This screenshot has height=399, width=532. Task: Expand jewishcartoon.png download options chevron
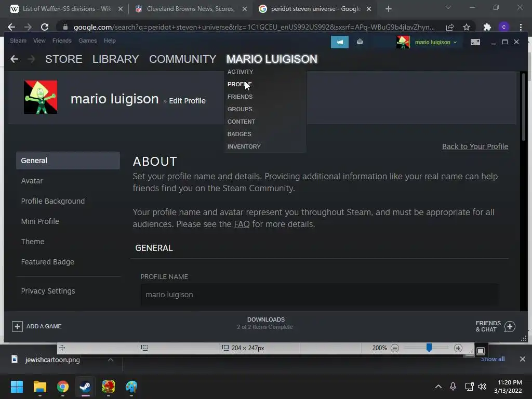[111, 360]
